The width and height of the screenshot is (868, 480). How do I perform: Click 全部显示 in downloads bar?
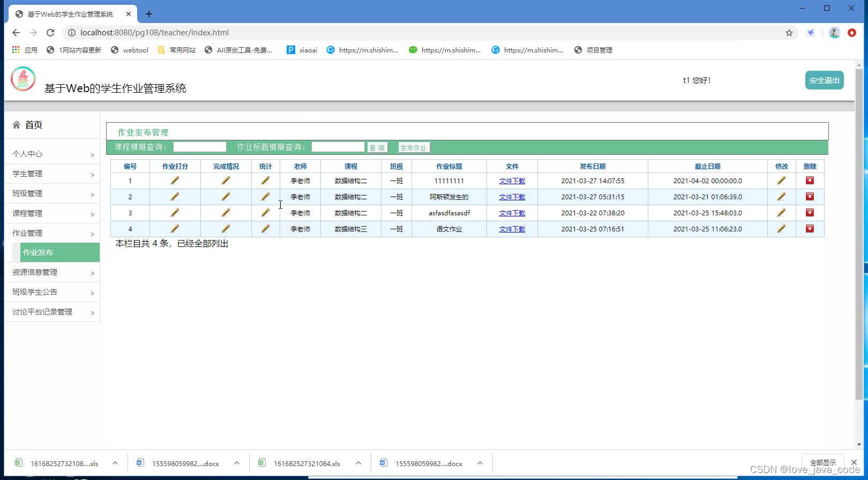click(822, 463)
